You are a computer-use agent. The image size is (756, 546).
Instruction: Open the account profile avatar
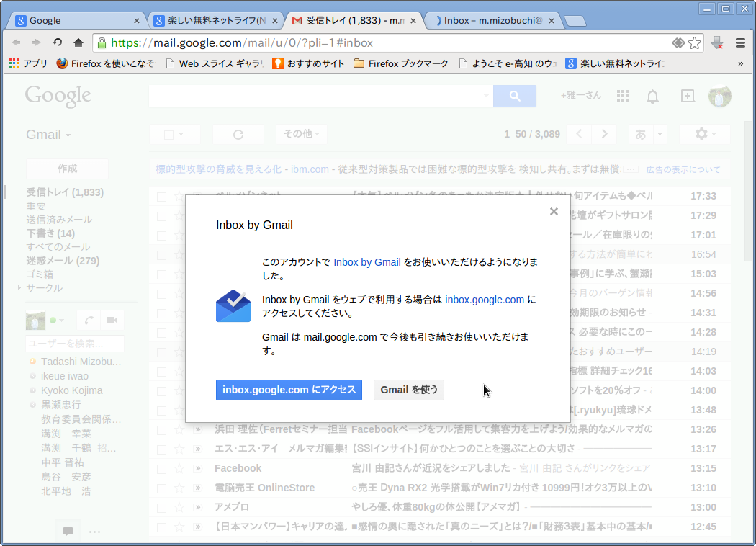coord(720,96)
